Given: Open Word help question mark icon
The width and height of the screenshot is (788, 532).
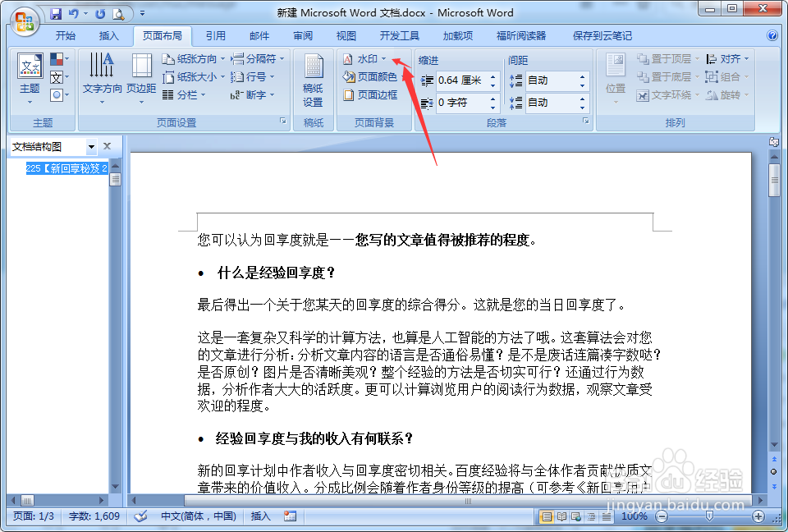Looking at the screenshot, I should coord(772,35).
